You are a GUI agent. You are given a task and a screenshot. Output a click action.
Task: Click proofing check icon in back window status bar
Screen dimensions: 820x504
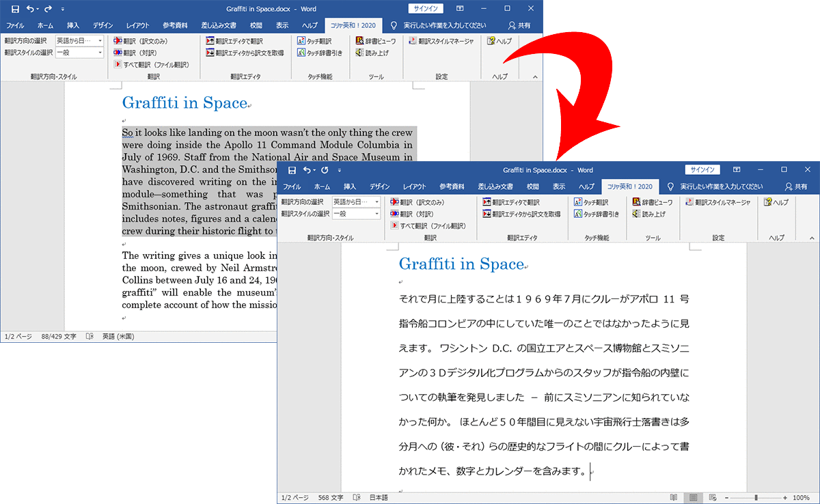click(x=90, y=337)
